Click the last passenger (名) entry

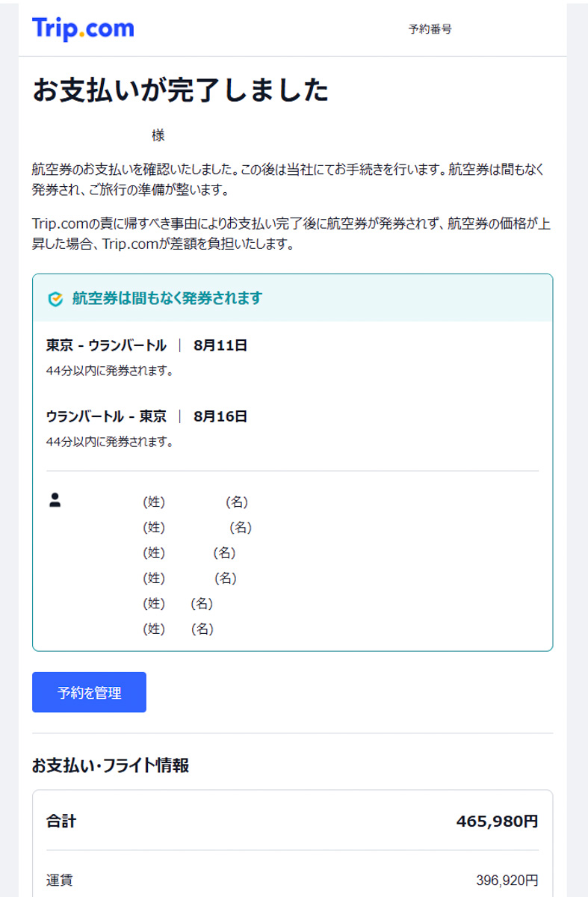click(x=202, y=629)
